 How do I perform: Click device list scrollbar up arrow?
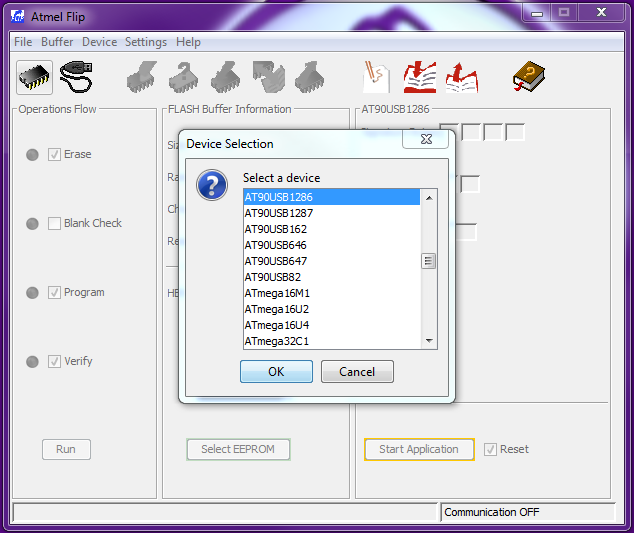click(429, 198)
